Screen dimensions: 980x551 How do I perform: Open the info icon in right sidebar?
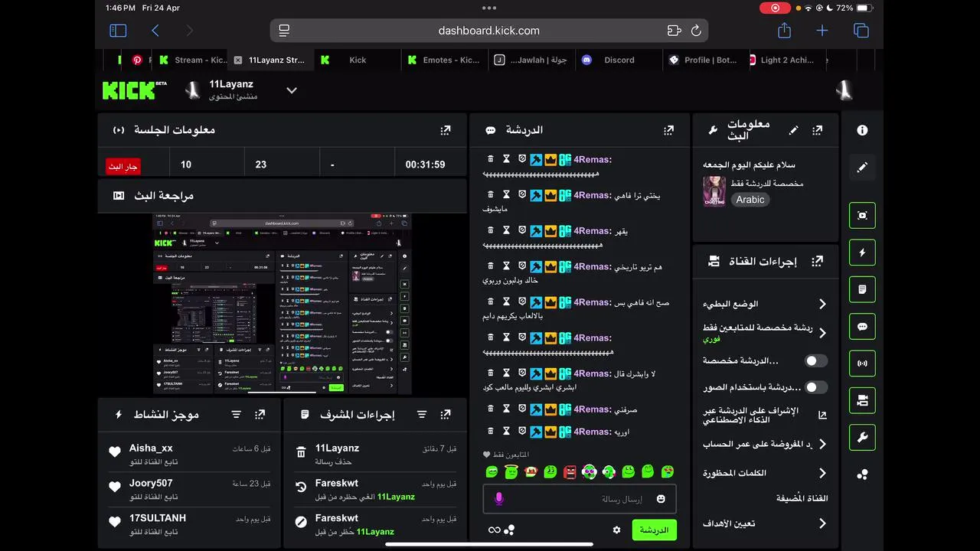(862, 130)
